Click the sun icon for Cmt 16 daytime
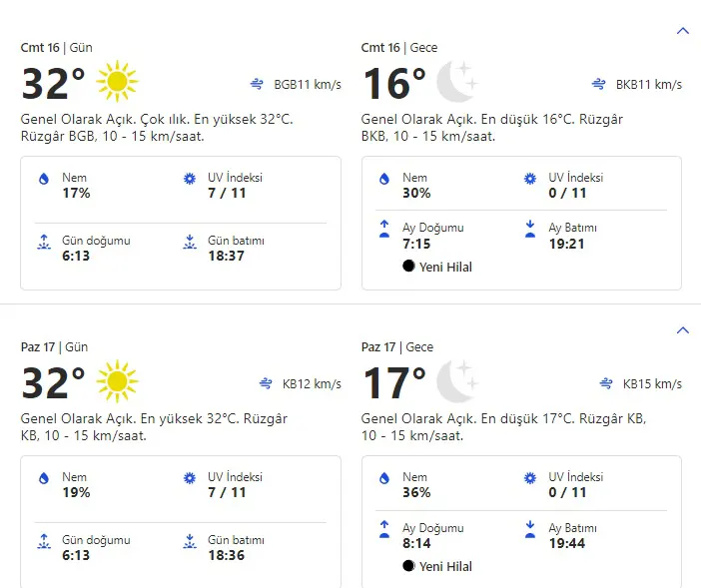Screen dimensions: 701x588 117,83
